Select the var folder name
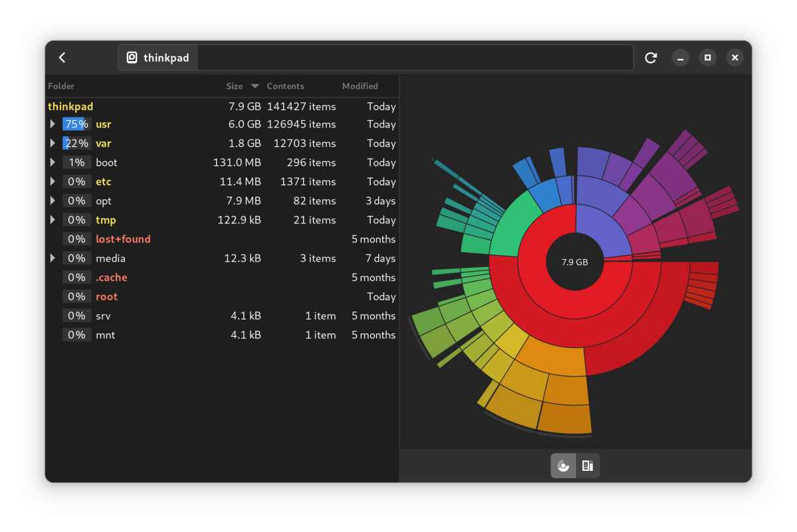The height and width of the screenshot is (532, 797). [103, 143]
